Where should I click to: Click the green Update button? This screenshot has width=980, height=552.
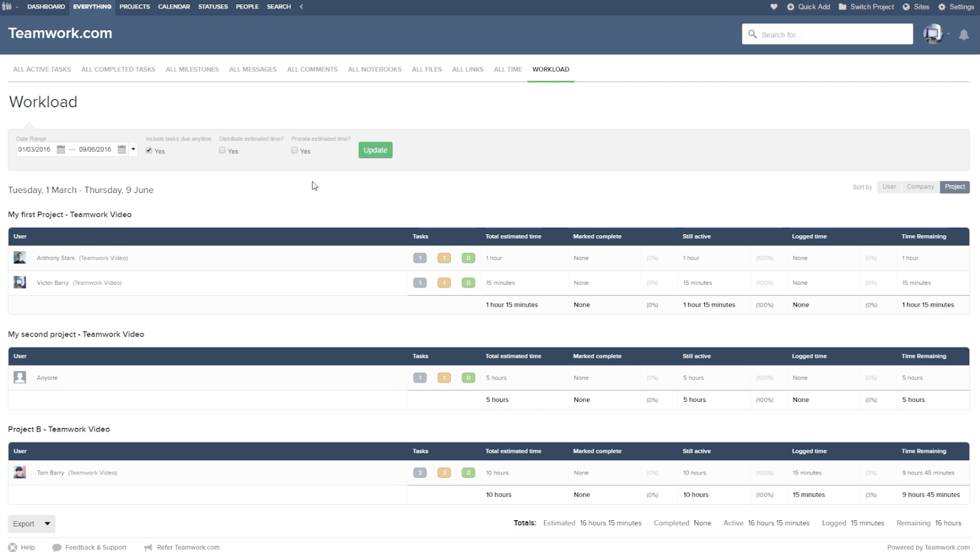[375, 150]
